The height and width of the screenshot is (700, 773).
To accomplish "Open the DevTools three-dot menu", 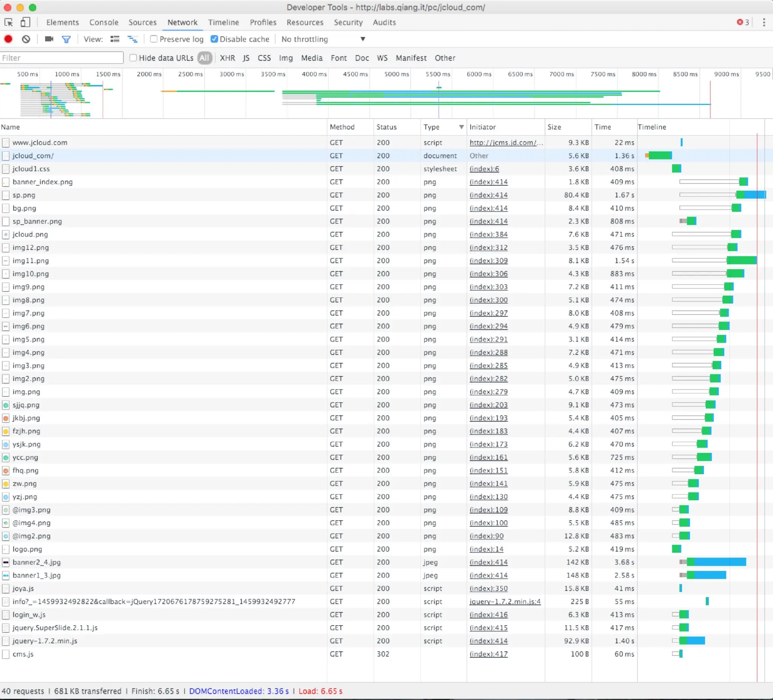I will [764, 22].
